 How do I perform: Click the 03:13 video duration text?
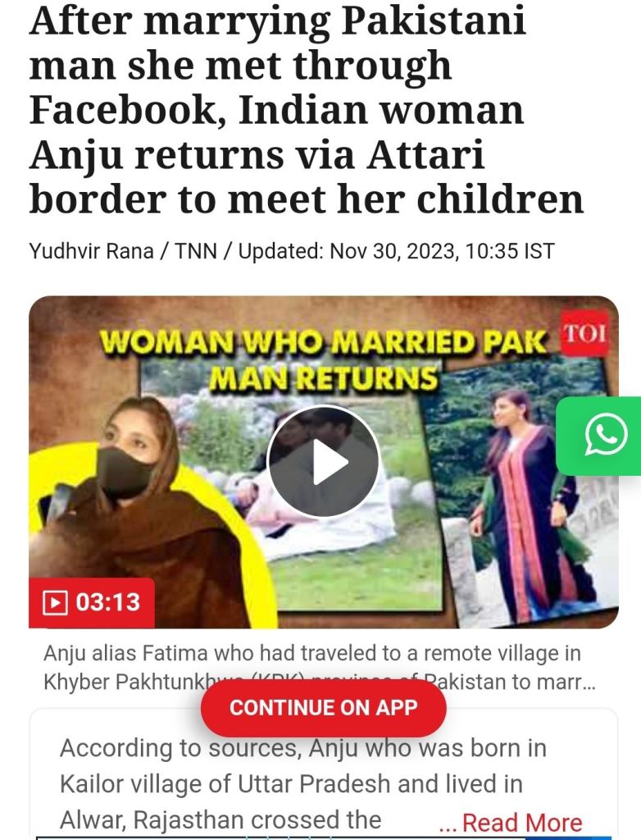(x=107, y=602)
